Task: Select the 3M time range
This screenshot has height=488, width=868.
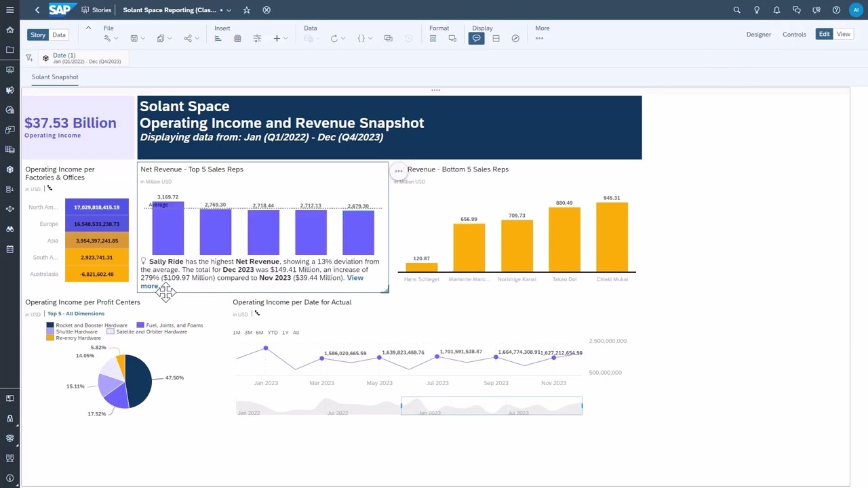Action: [248, 333]
